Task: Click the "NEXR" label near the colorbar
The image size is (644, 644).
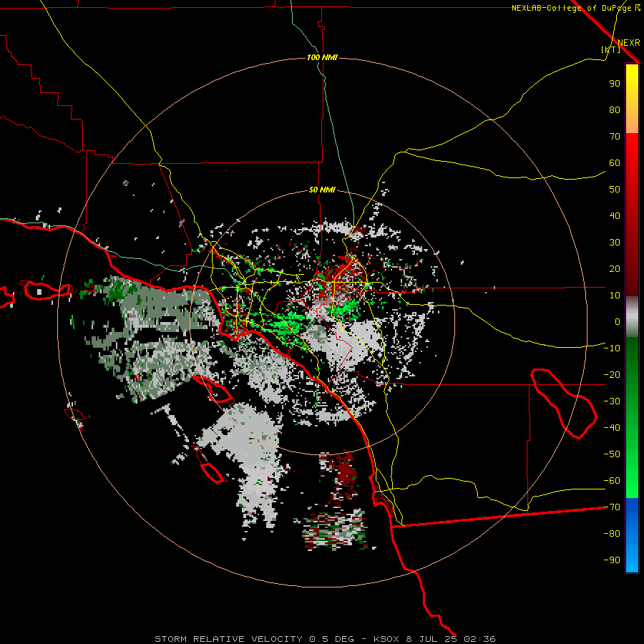Action: [628, 43]
